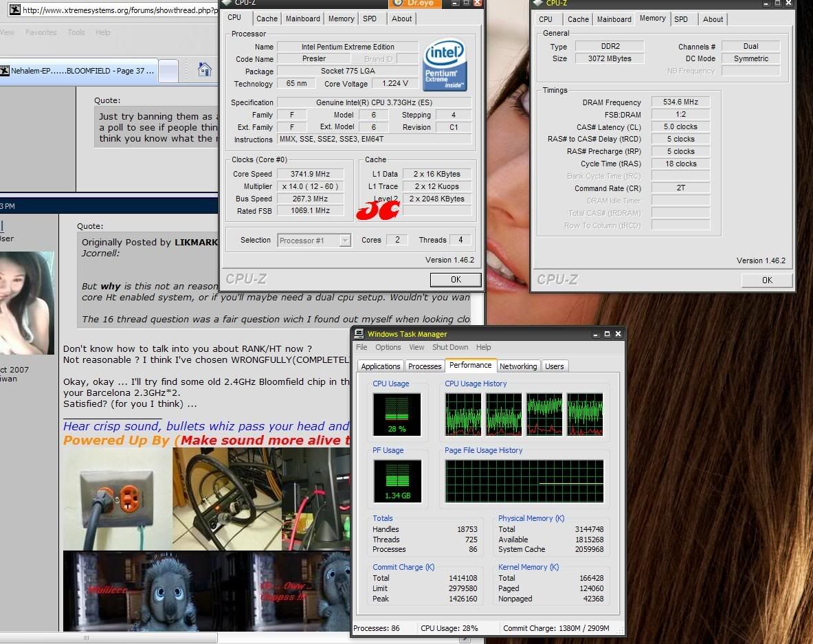Screen dimensions: 813x644
Task: Click the Multiplier x 14.0 value
Action: 310,187
